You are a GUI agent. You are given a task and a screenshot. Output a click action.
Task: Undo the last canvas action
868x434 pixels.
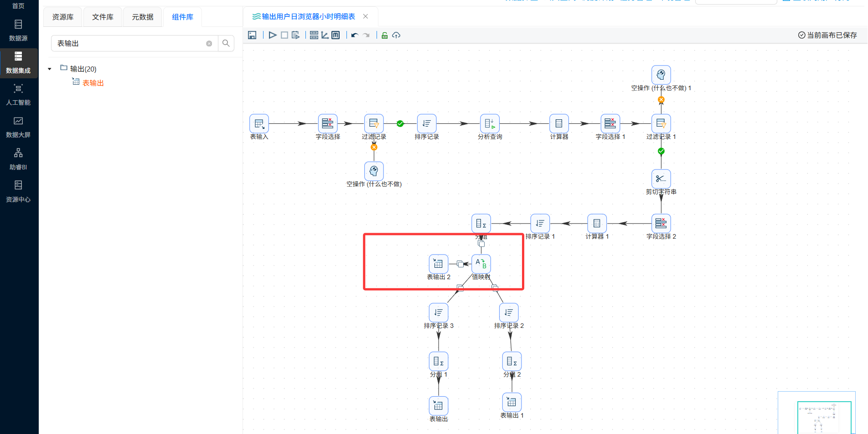(355, 35)
